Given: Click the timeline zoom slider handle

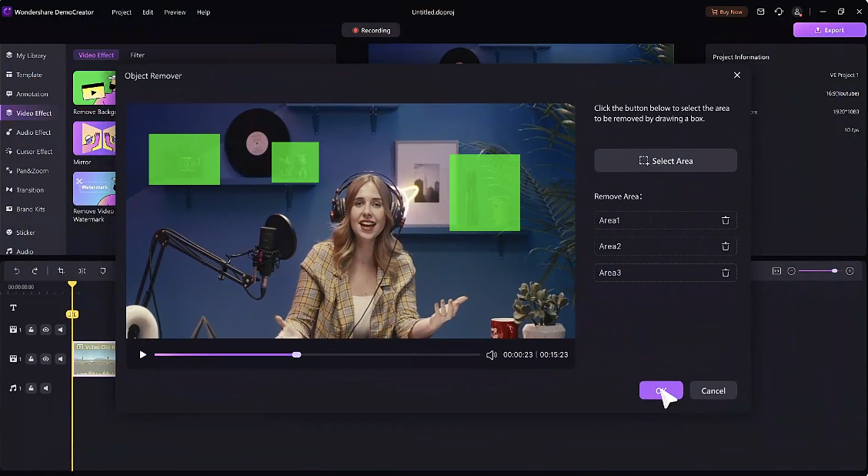Looking at the screenshot, I should tap(834, 271).
